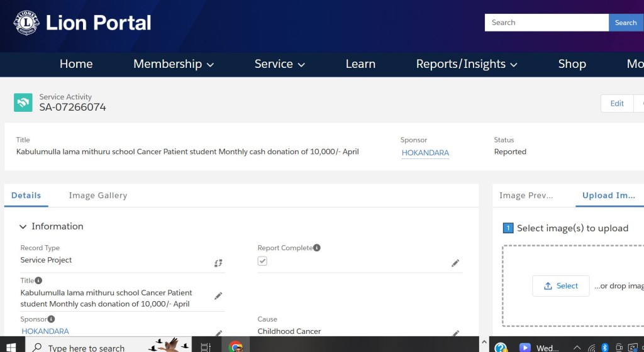The height and width of the screenshot is (352, 644).
Task: Click the Select image upload button
Action: pos(560,286)
